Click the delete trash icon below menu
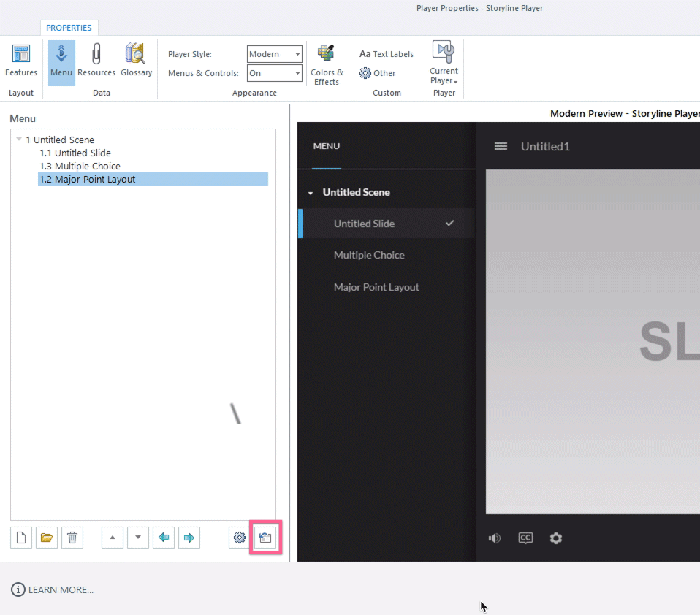Screen dimensions: 700x615 pyautogui.click(x=72, y=538)
